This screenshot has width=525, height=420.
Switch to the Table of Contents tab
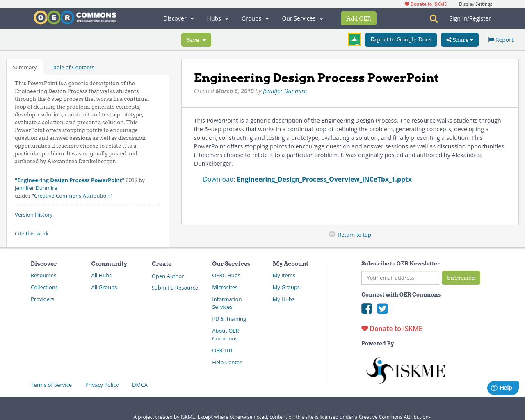pos(72,66)
